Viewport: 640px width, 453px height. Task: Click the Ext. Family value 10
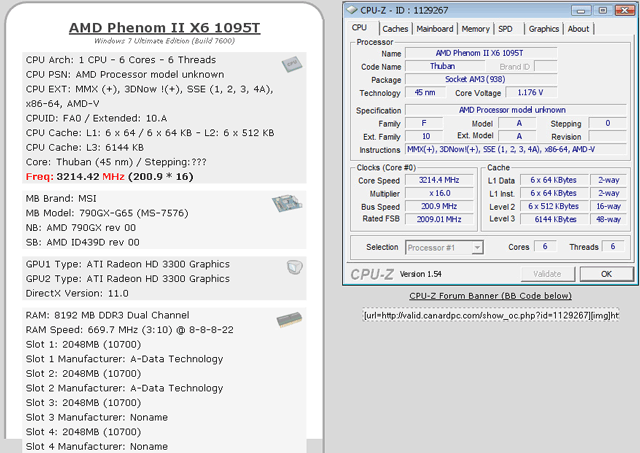click(x=424, y=136)
